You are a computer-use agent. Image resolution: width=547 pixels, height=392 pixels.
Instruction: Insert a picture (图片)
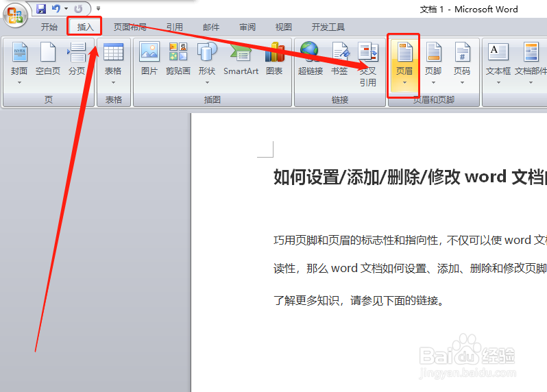pyautogui.click(x=149, y=58)
